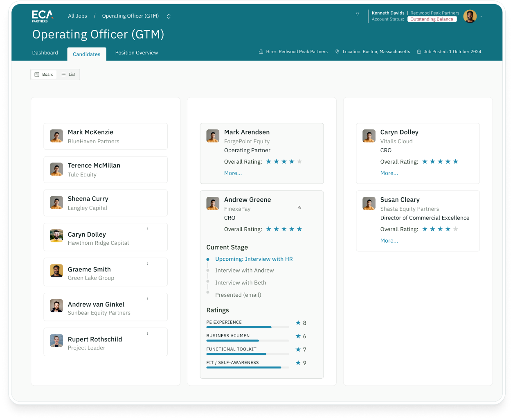Image resolution: width=513 pixels, height=420 pixels.
Task: Click Kenneth Davids's profile avatar
Action: pos(470,16)
